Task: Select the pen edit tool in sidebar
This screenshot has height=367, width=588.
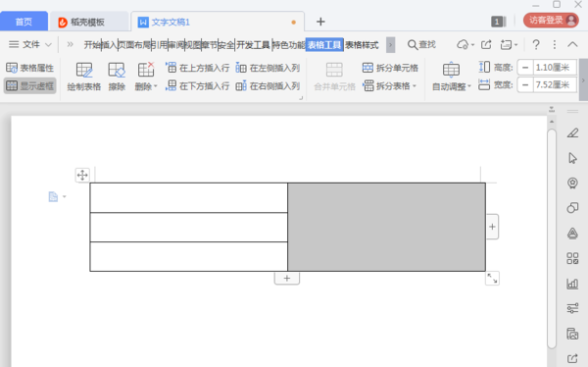Action: pos(572,133)
